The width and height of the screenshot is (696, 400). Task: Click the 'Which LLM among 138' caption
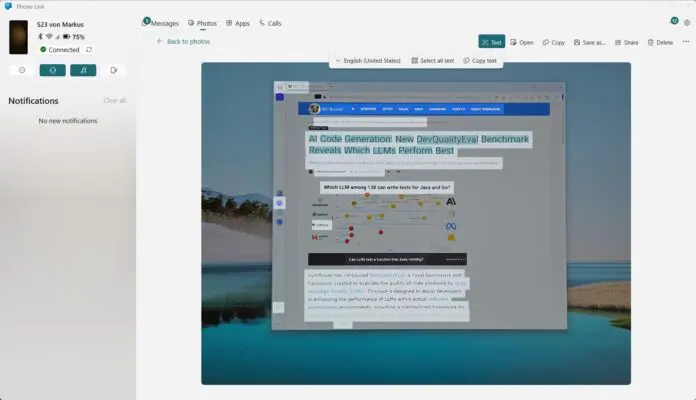tap(387, 187)
